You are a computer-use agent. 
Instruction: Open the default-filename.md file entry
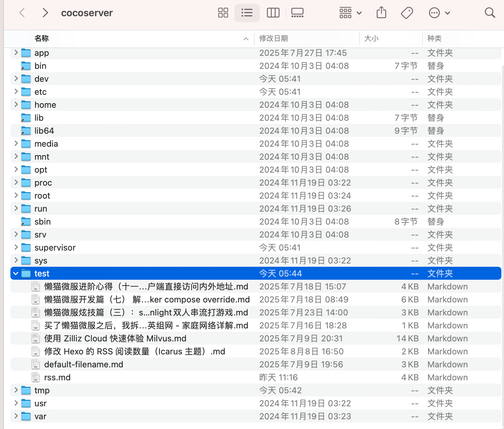tap(83, 364)
